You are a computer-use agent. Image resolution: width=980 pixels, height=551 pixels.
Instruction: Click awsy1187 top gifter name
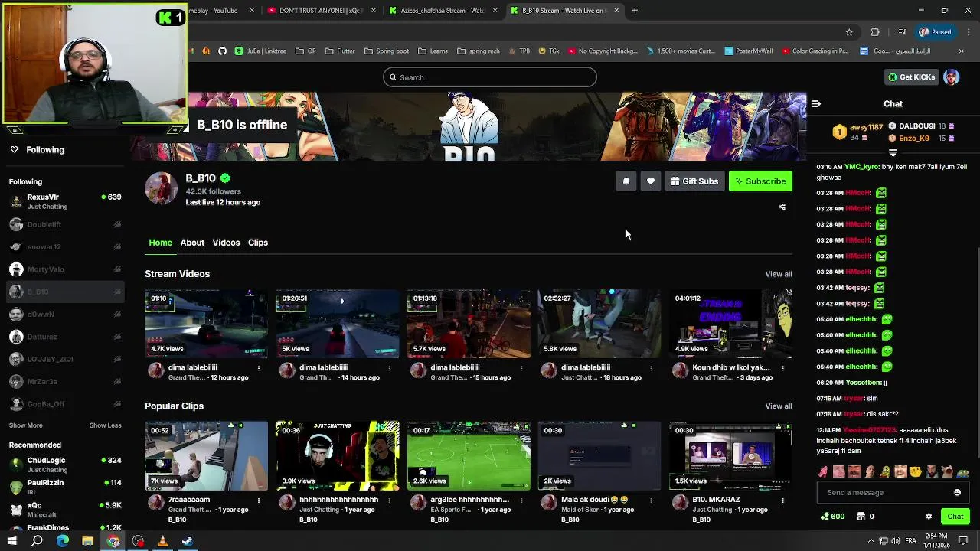(866, 127)
